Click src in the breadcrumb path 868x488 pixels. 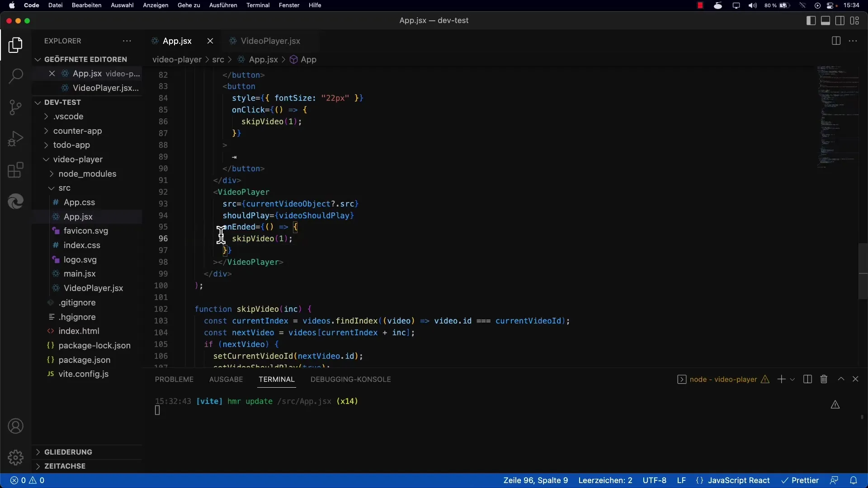click(218, 60)
